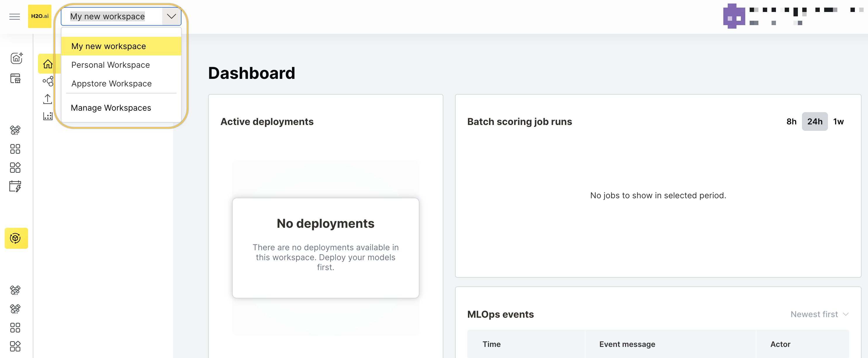The image size is (868, 358).
Task: Click the Dashboard page heading
Action: pos(251,73)
